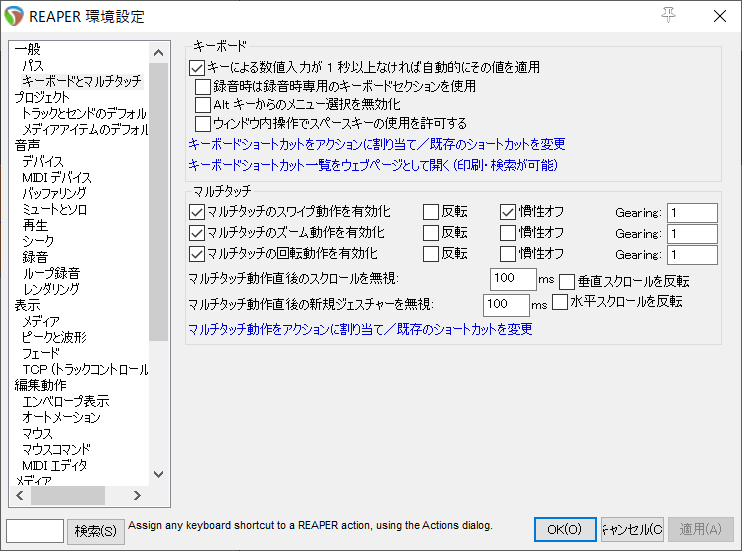Click the OK(O) button
This screenshot has width=742, height=551.
[x=565, y=529]
